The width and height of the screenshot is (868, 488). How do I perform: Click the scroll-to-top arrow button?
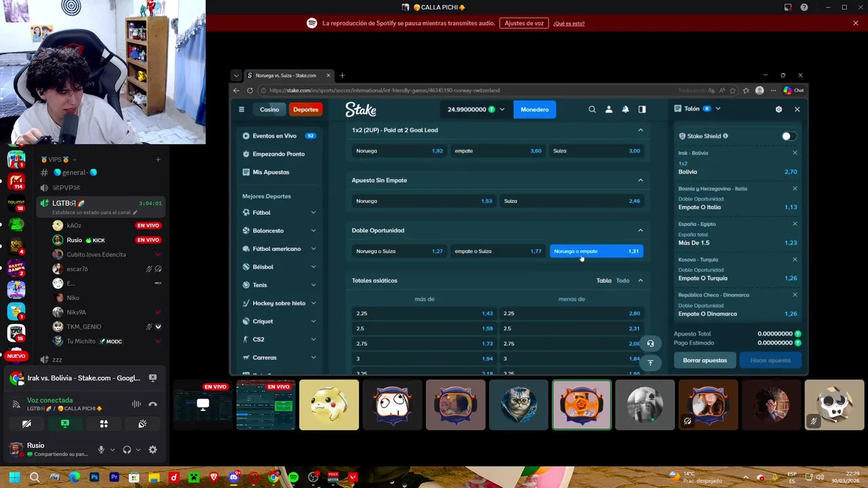tap(650, 363)
